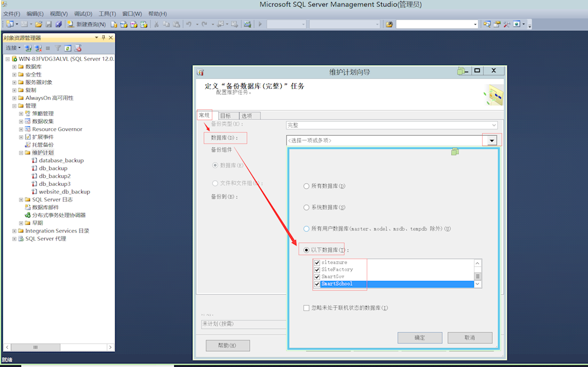Click the db_backup2 maintenance plan icon
The image size is (588, 367).
[x=34, y=176]
